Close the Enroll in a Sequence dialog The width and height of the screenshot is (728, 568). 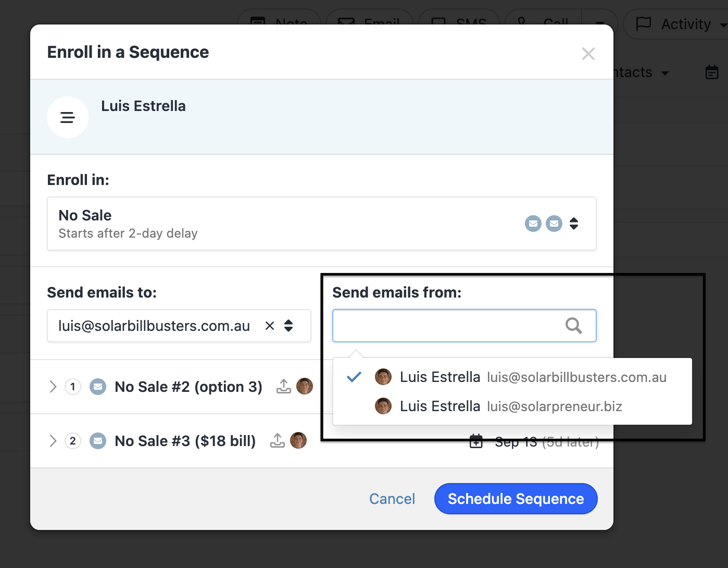588,54
